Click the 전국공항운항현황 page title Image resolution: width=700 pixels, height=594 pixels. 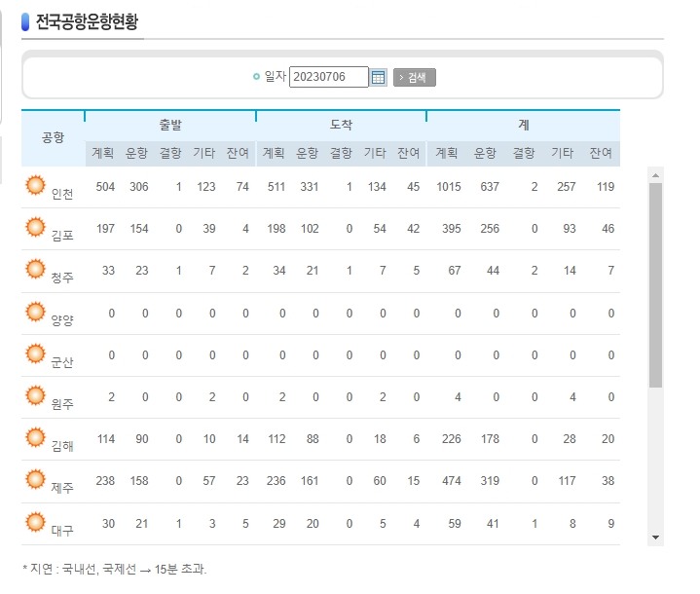tap(87, 21)
